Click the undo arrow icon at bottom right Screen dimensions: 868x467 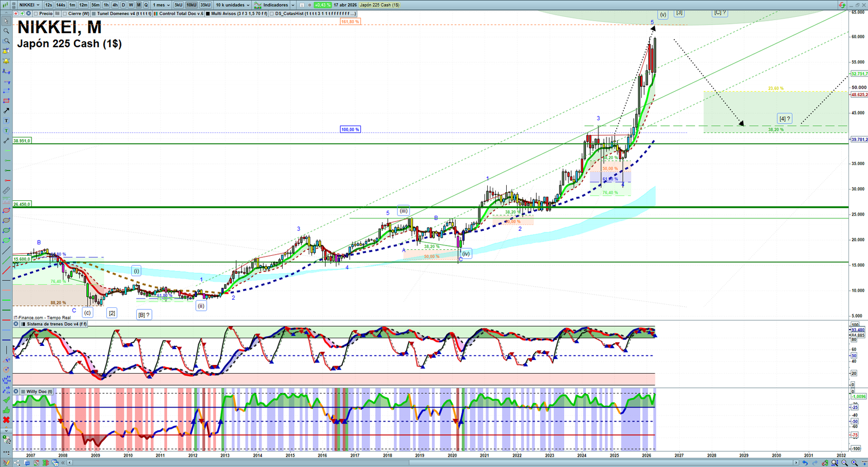point(805,463)
